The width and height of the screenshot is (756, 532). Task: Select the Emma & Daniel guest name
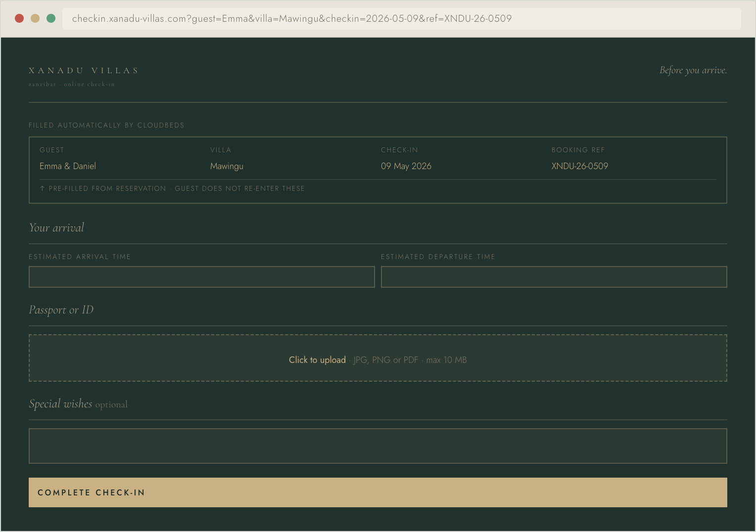(x=67, y=166)
